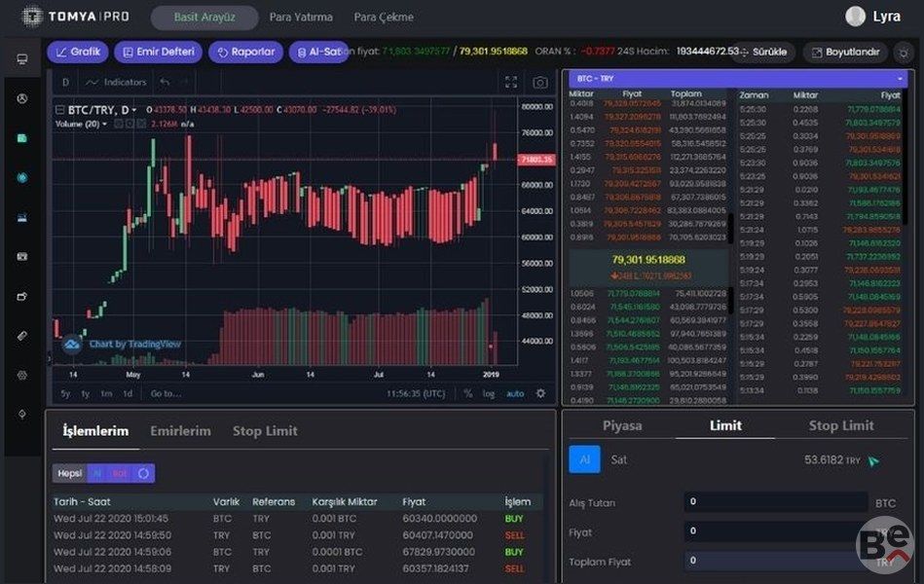Click the chart fullscreen icon

tap(511, 83)
